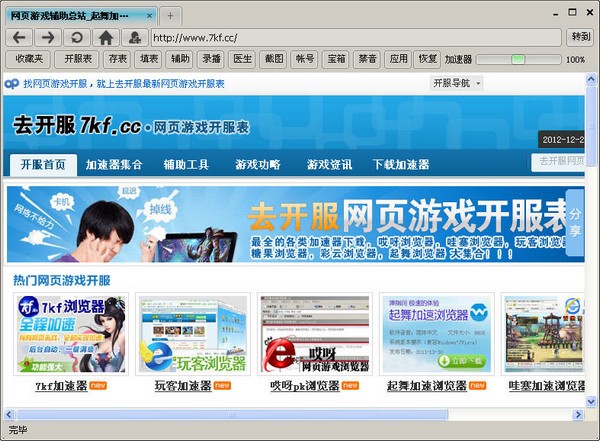
Task: Open the 宝箱 toolbar button
Action: point(336,59)
